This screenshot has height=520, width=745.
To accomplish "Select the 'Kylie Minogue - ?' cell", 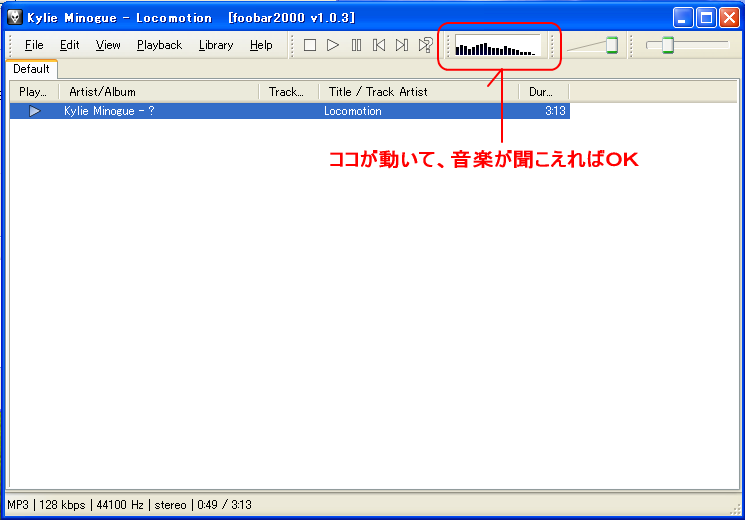I will (x=159, y=111).
